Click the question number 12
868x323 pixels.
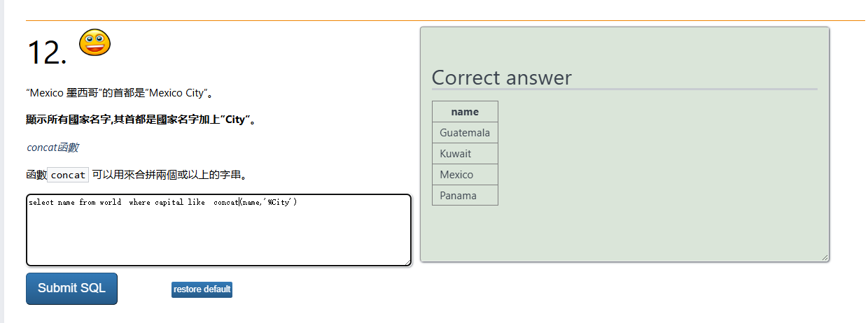click(46, 52)
